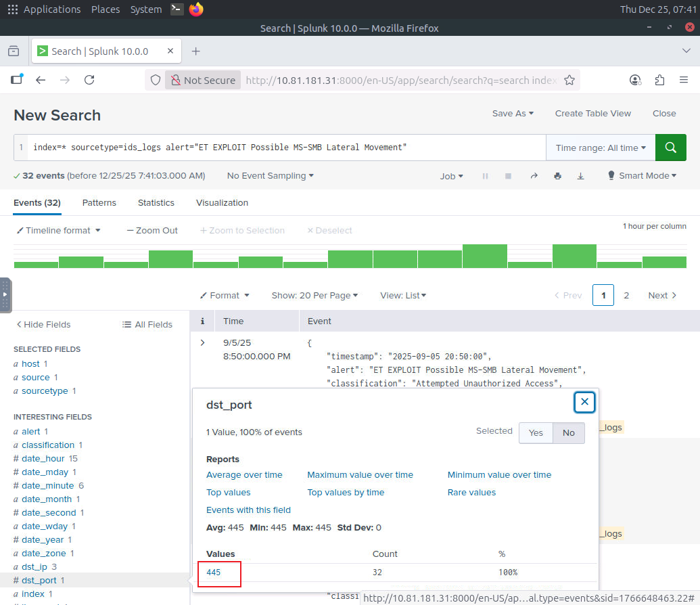700x605 pixels.
Task: Open Firefox View recent browsing
Action: pyautogui.click(x=14, y=51)
